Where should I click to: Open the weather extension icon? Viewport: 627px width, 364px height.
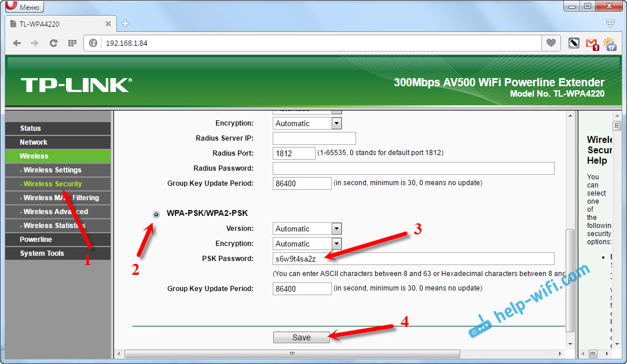coord(609,43)
